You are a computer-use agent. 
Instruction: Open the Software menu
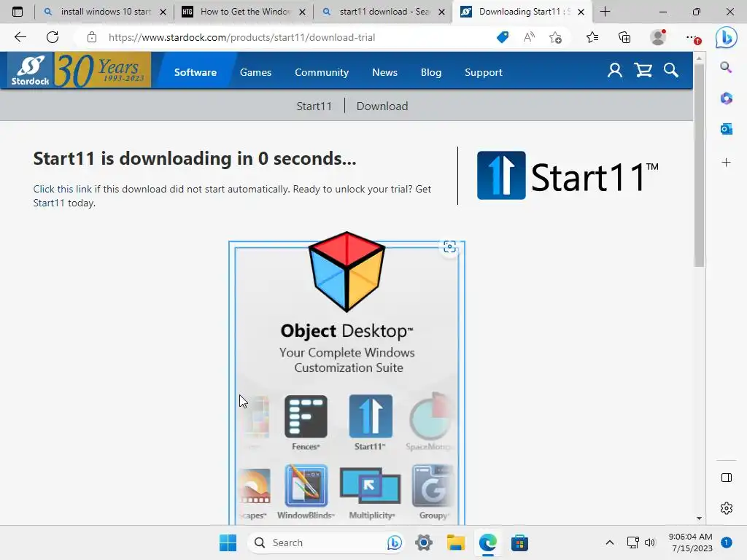click(x=196, y=72)
